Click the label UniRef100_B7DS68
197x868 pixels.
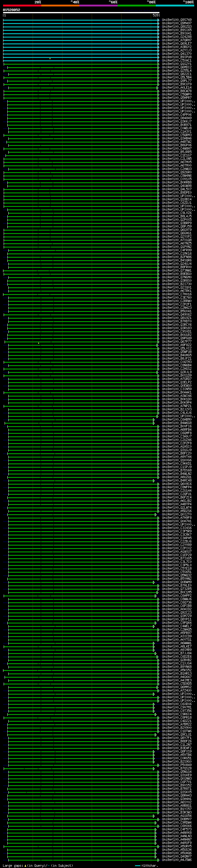[x=177, y=470]
